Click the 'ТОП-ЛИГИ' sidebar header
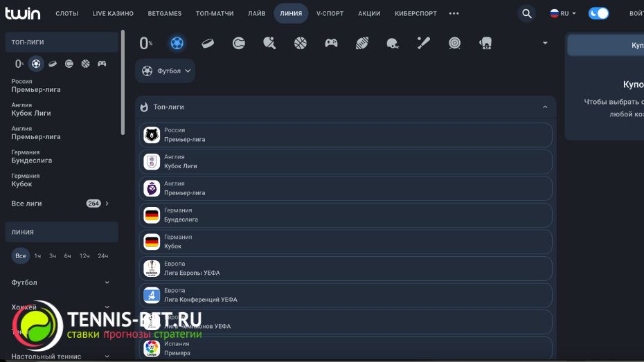The height and width of the screenshot is (362, 644). (62, 42)
